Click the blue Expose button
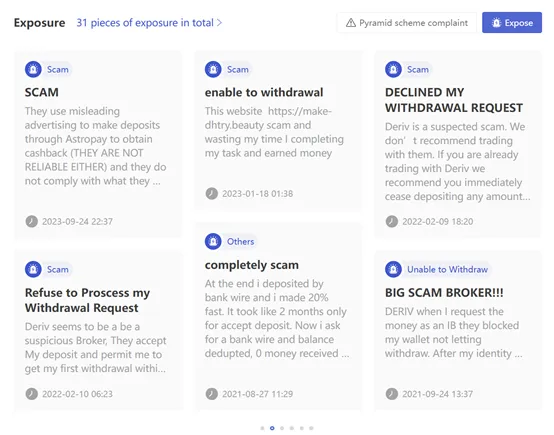This screenshot has height=435, width=554. click(x=512, y=23)
